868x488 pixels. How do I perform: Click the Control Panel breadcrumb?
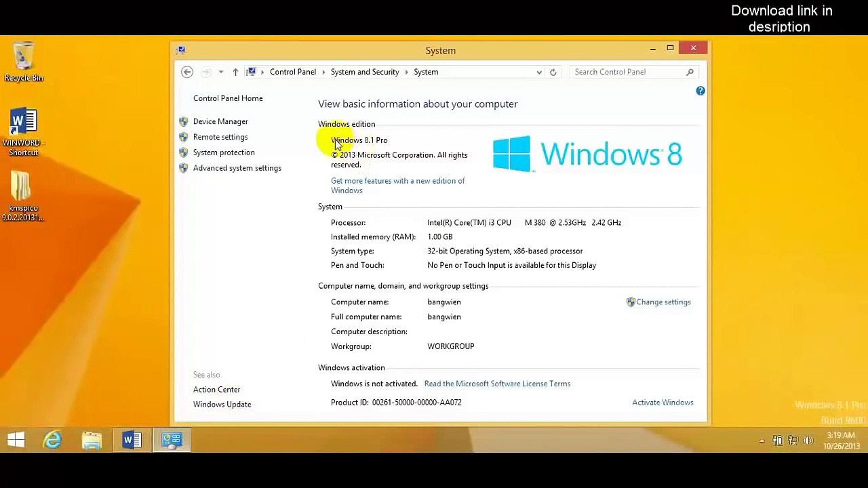[293, 72]
